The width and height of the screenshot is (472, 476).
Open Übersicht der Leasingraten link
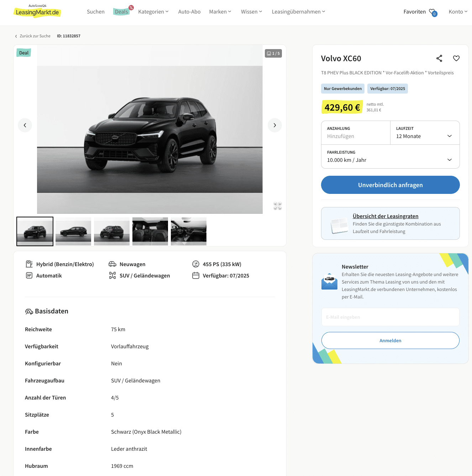[x=386, y=216]
